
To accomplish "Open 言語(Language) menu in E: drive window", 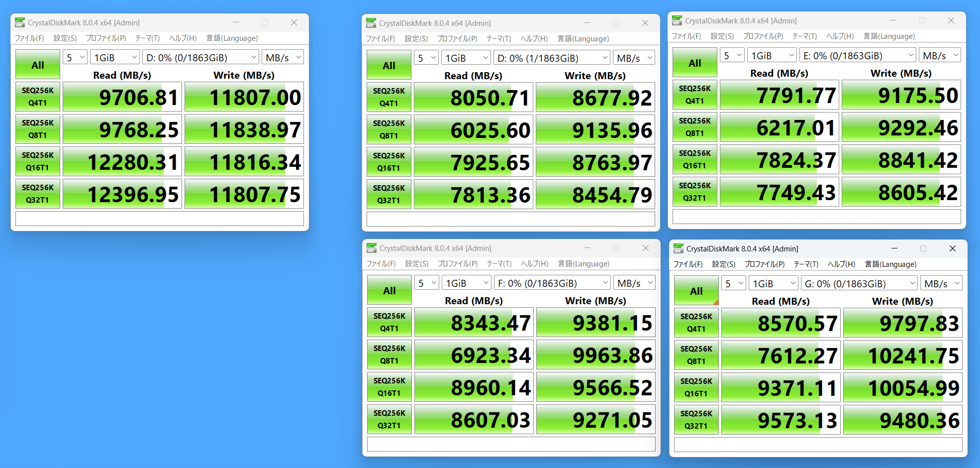I will point(889,36).
